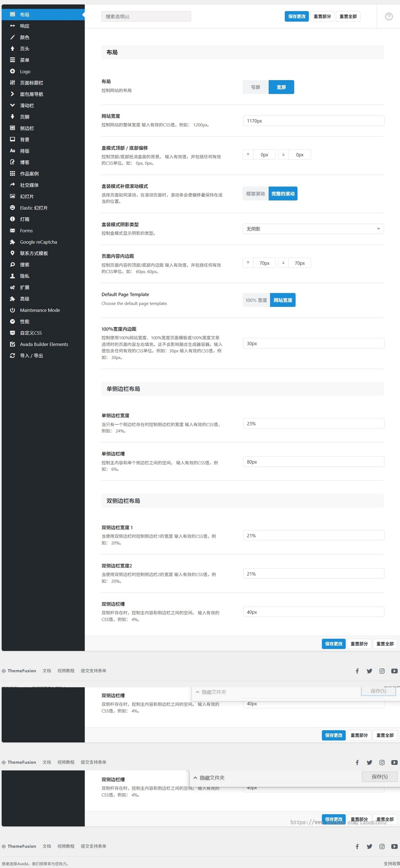The image size is (400, 868).
Task: Click the 搜索 magnifier sidebar icon
Action: 12,265
